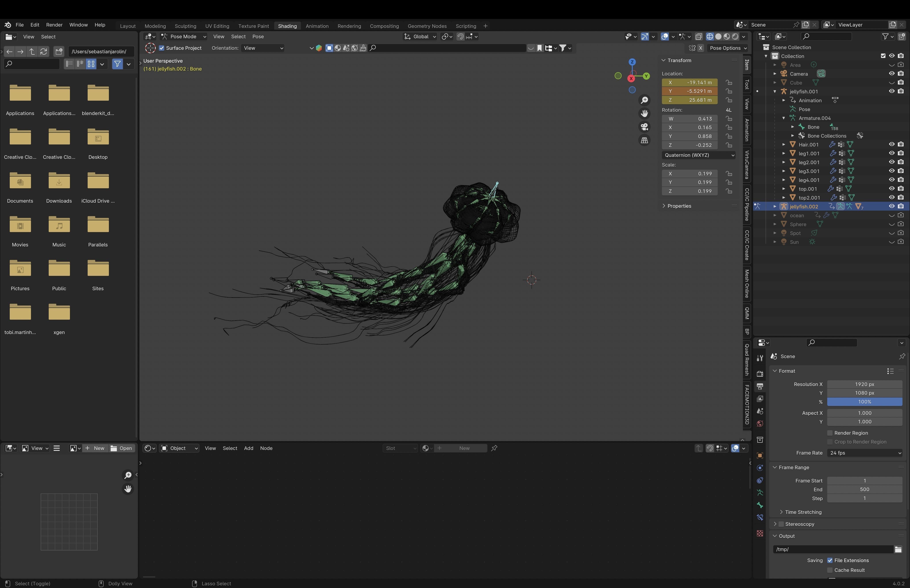Pin the node editor material slot
The height and width of the screenshot is (588, 910).
494,448
